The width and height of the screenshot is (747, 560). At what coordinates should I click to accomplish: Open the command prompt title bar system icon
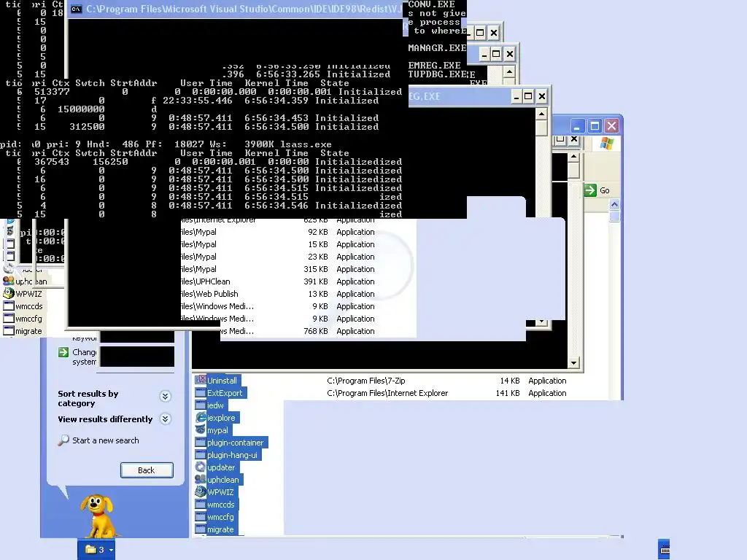[76, 9]
